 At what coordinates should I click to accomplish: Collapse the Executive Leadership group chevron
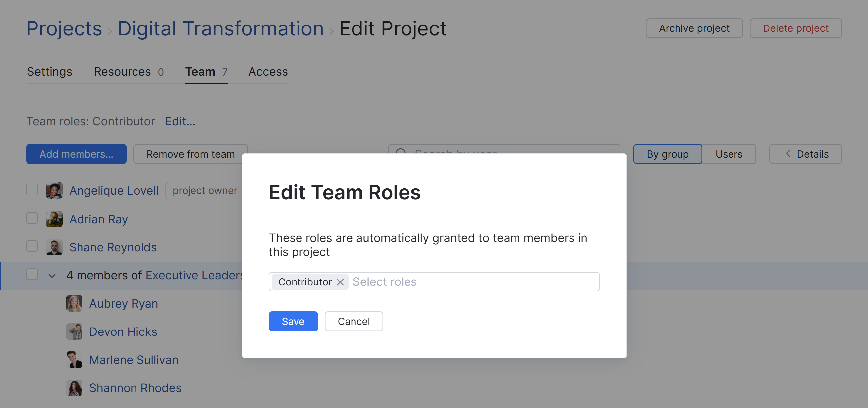(52, 276)
